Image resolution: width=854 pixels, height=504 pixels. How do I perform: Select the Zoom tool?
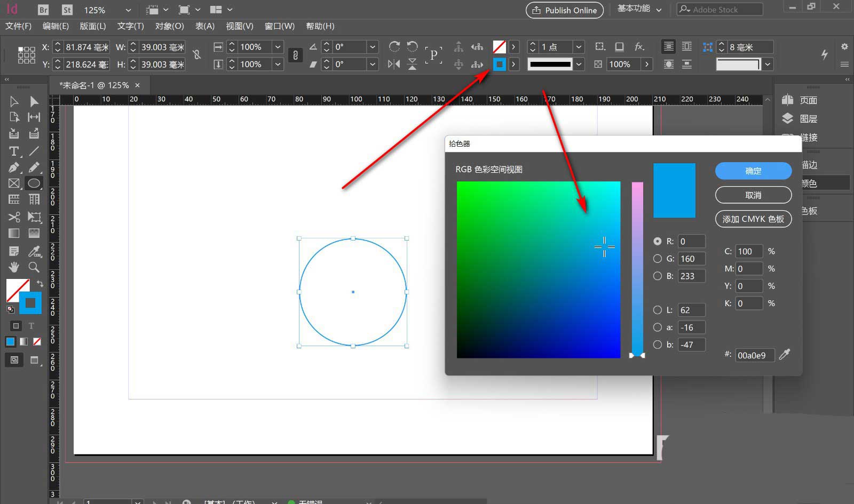pos(34,267)
